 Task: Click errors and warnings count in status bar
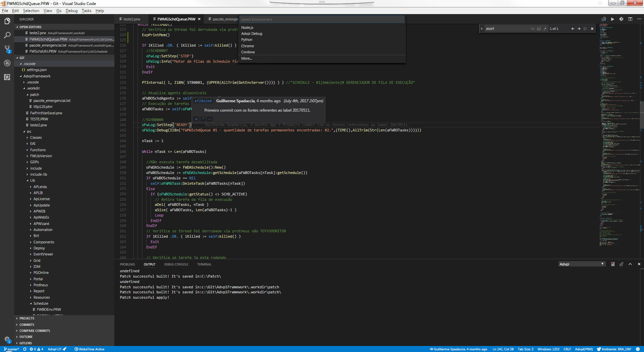click(x=37, y=349)
